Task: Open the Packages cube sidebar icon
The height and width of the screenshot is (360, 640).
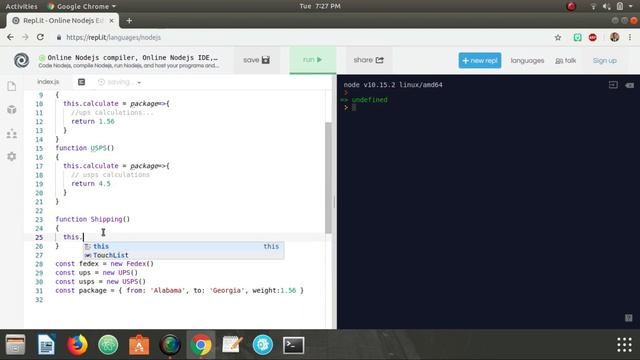Action: [x=12, y=109]
